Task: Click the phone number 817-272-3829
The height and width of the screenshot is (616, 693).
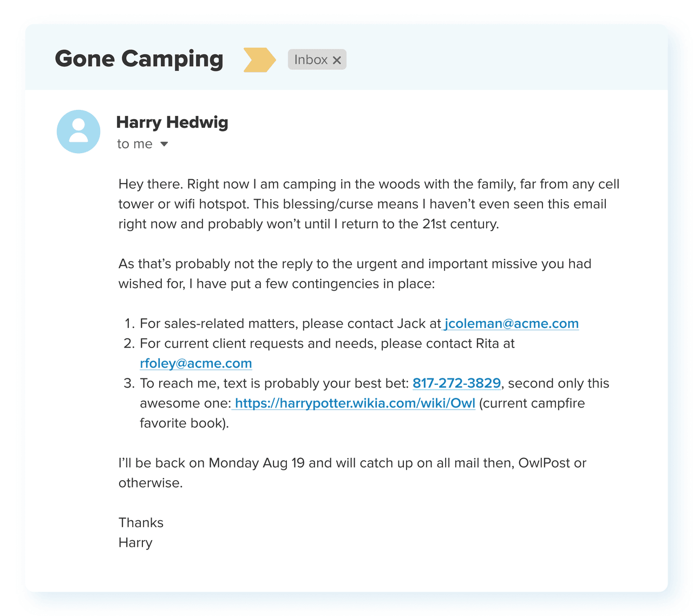Action: click(456, 383)
